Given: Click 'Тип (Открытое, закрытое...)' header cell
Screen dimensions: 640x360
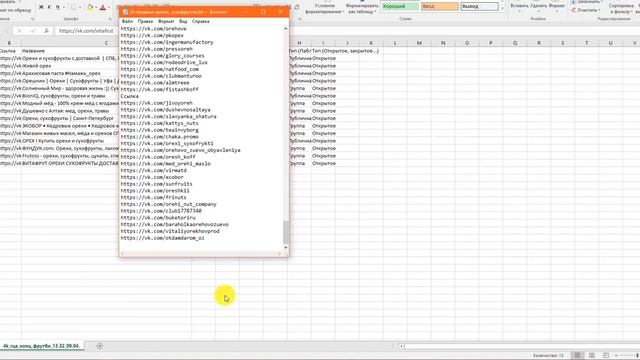Looking at the screenshot, I should [x=345, y=51].
